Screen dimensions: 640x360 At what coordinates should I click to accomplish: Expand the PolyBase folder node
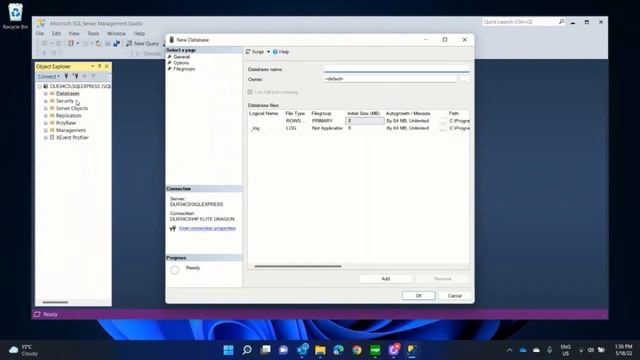coord(46,123)
